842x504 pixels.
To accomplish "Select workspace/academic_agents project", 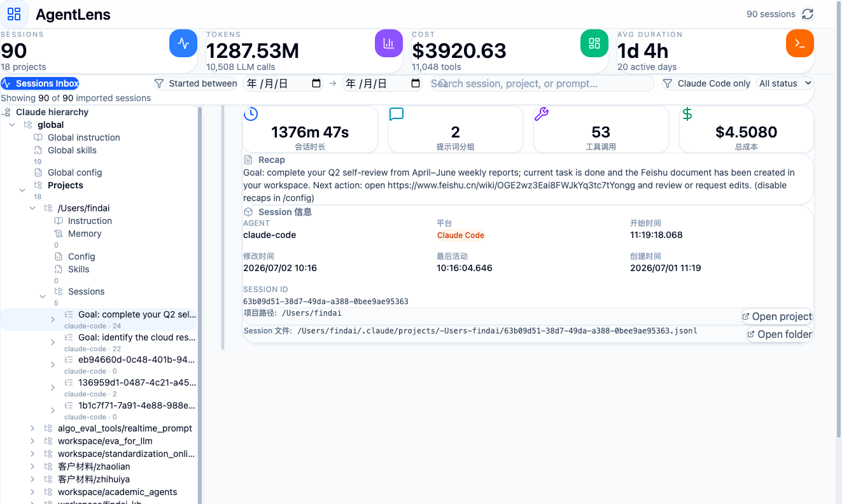I will point(117,492).
